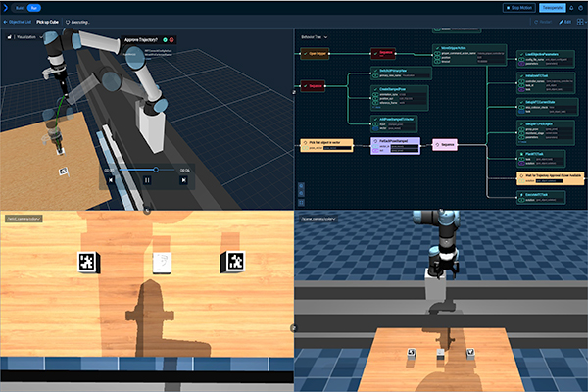Click behavior tree fit view control
The image size is (588, 392).
(301, 203)
